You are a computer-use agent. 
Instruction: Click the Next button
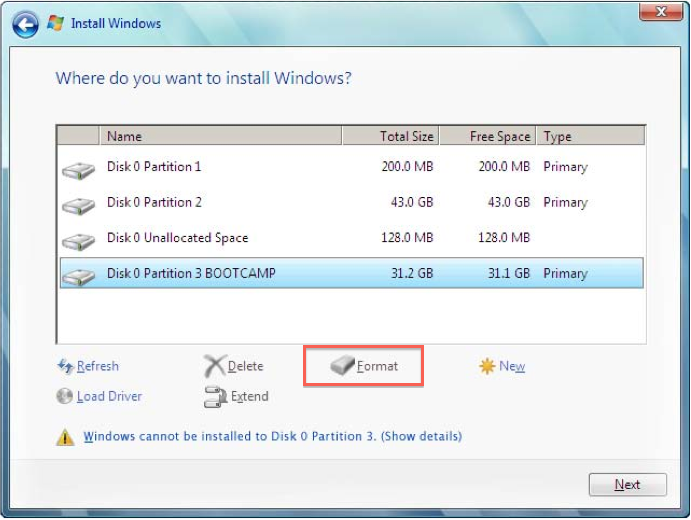(628, 484)
